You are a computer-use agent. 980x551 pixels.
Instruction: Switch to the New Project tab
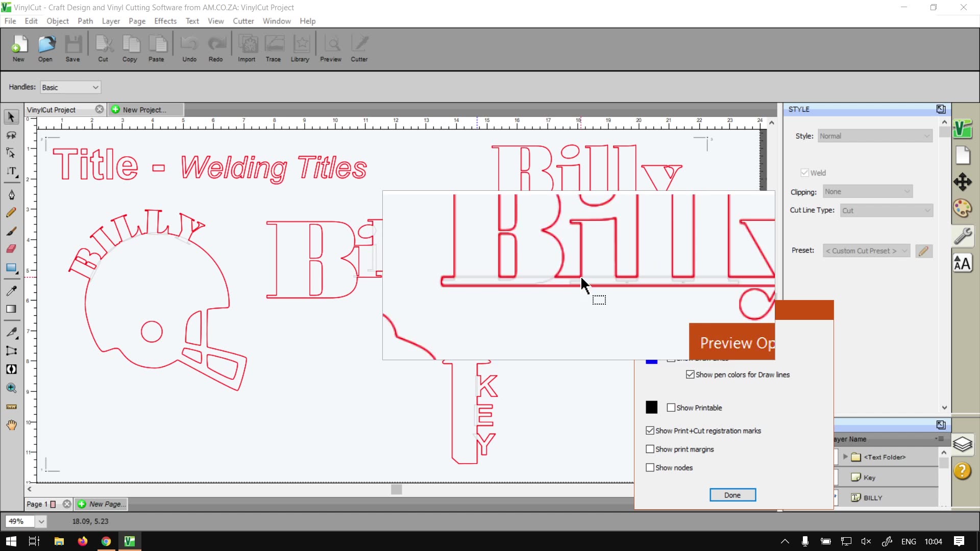[x=144, y=110]
